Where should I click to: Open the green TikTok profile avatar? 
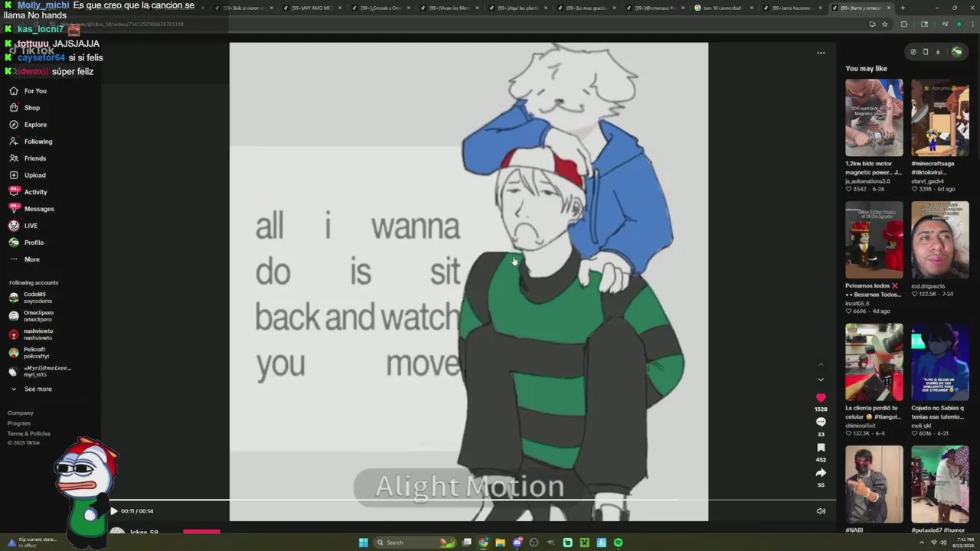click(x=956, y=52)
